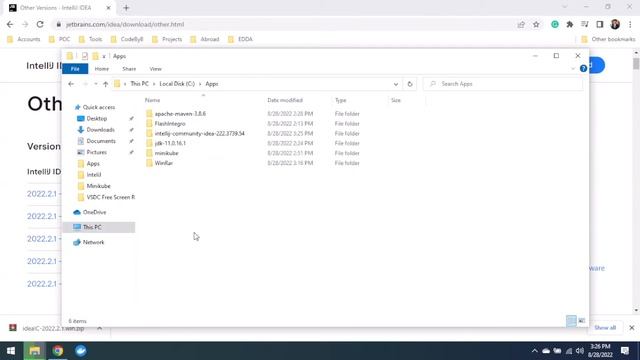The image size is (640, 360).
Task: Open the Abroad bookmark folder
Action: 205,39
